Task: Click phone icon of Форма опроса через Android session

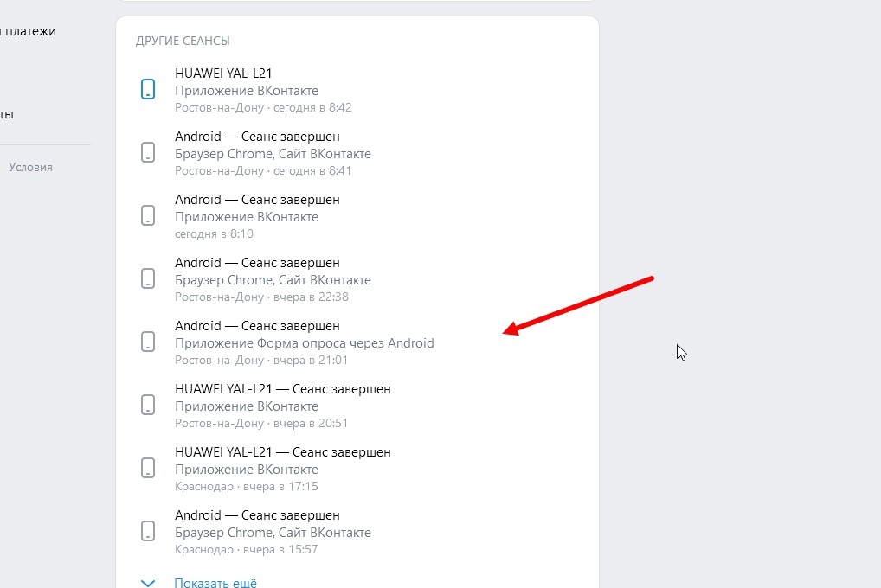Action: pyautogui.click(x=148, y=342)
